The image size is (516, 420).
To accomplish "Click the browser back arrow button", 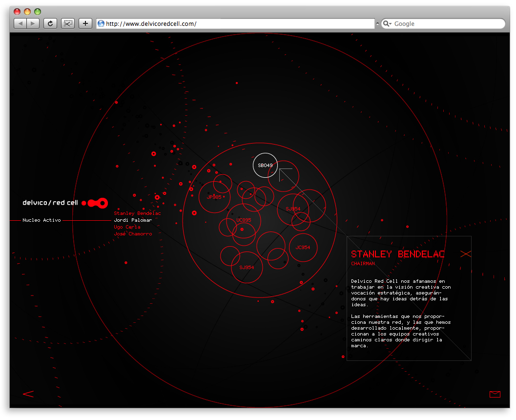I will pyautogui.click(x=20, y=23).
